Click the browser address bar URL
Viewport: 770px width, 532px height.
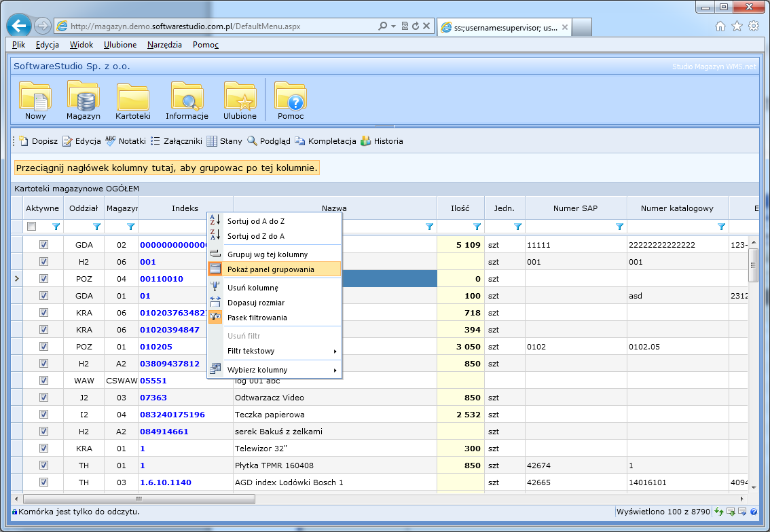(185, 26)
